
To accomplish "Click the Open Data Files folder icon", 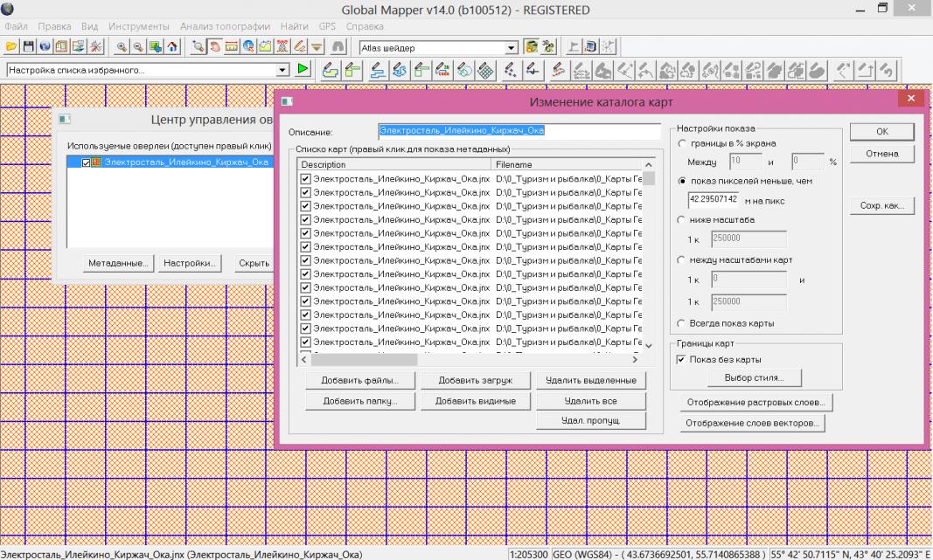I will [x=10, y=46].
